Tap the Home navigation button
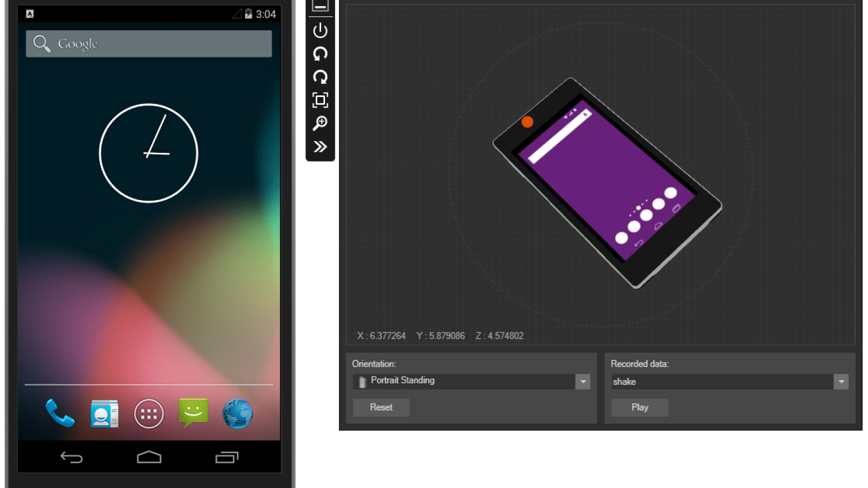 click(x=149, y=457)
